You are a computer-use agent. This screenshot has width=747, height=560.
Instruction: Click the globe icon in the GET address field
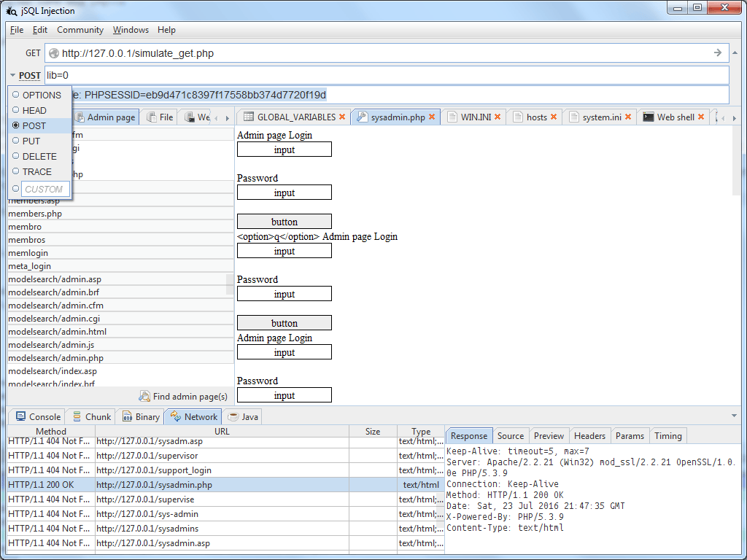pyautogui.click(x=54, y=52)
